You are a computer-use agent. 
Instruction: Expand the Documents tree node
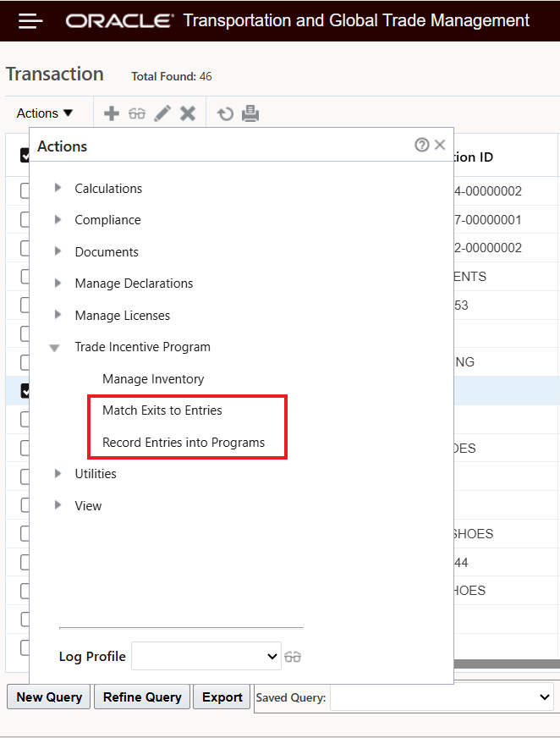coord(58,251)
